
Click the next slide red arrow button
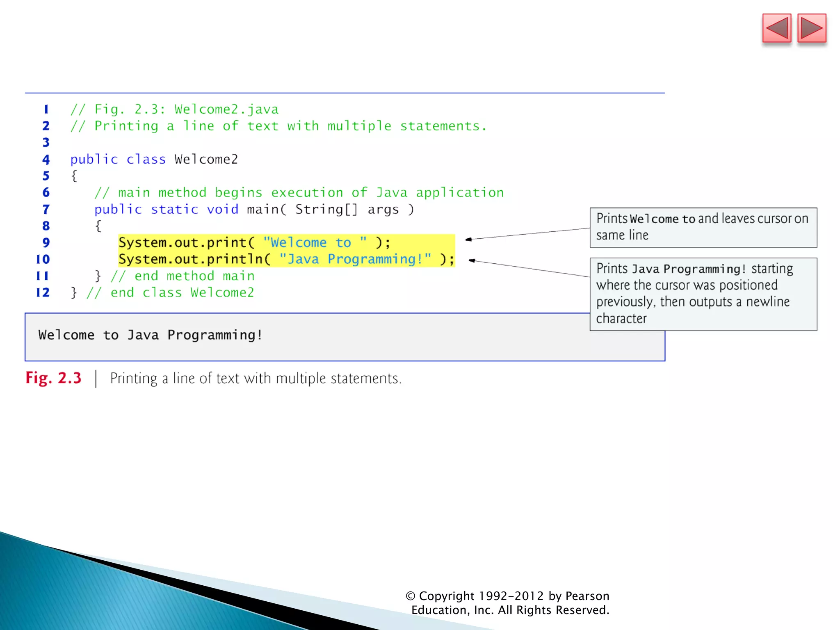(811, 28)
